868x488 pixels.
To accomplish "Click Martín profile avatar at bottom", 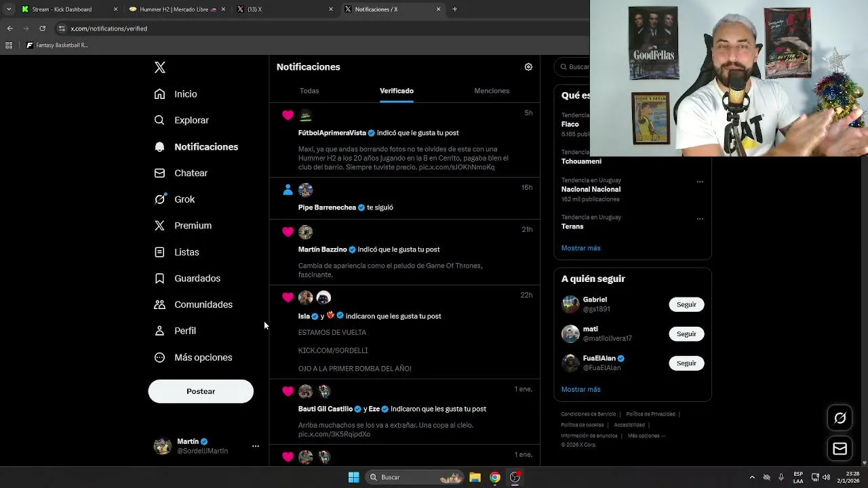I will tap(163, 446).
